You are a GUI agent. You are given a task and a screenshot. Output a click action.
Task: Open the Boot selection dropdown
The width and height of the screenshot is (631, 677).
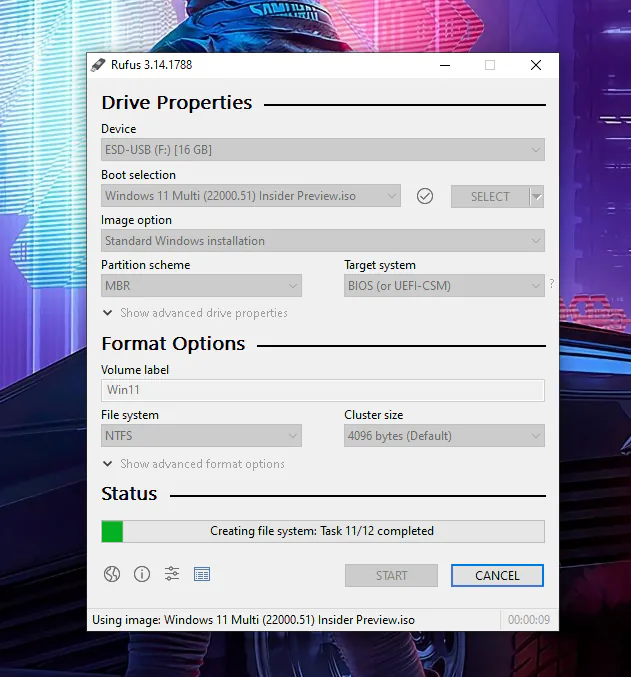point(250,196)
